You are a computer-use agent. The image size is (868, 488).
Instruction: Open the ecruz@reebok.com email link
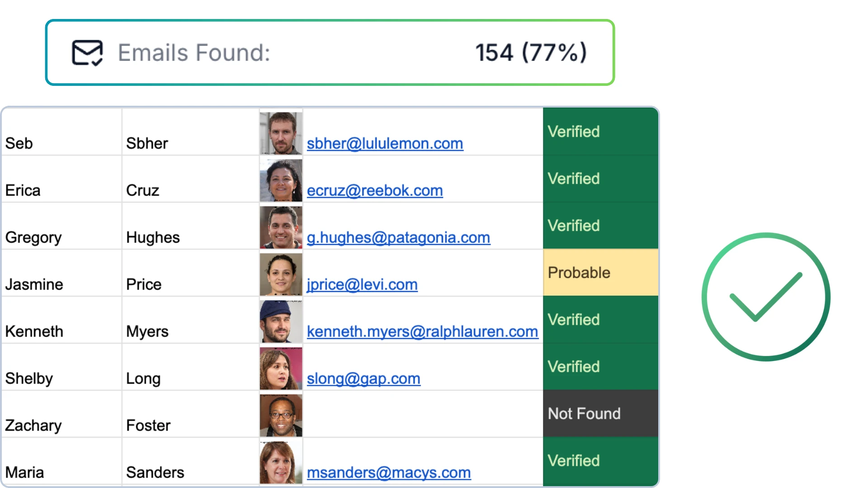pyautogui.click(x=375, y=191)
